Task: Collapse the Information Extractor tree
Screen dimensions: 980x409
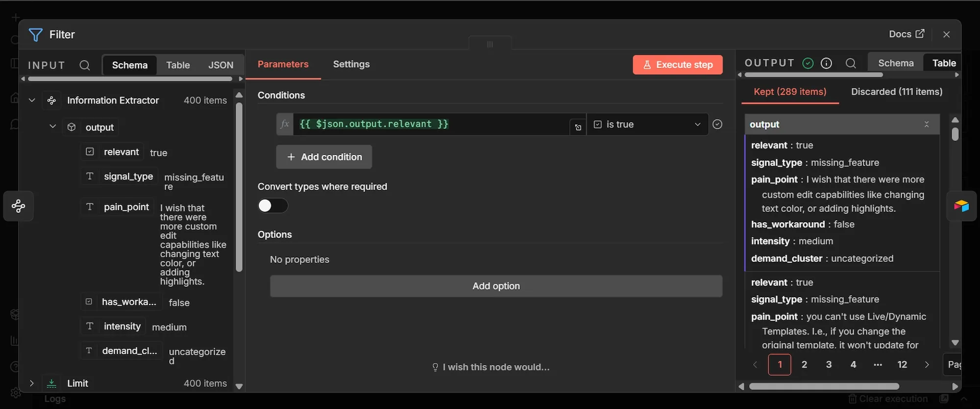Action: [x=32, y=100]
